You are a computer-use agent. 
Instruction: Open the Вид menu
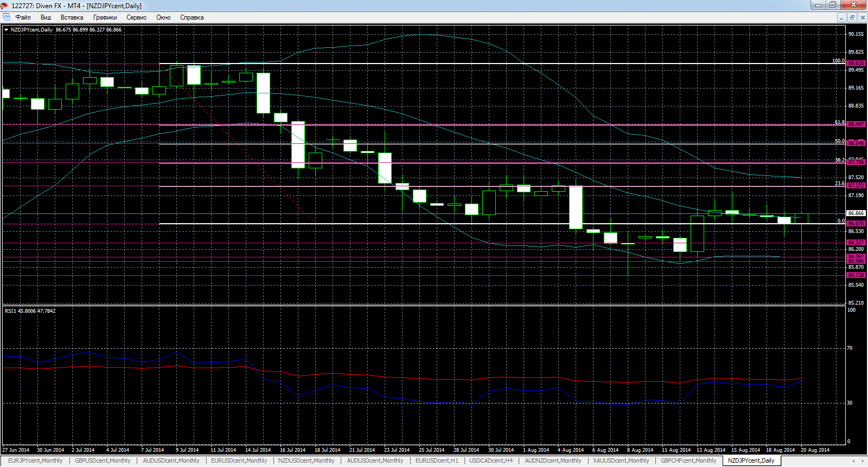(46, 17)
